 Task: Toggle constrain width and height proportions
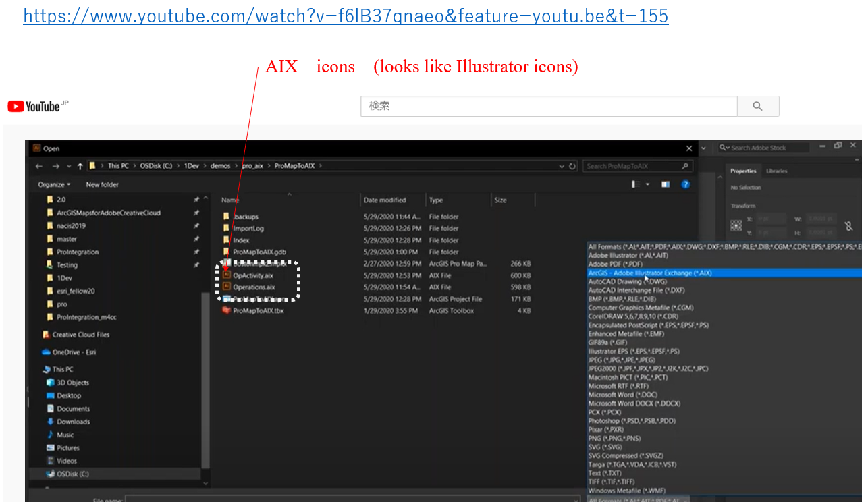pyautogui.click(x=848, y=226)
